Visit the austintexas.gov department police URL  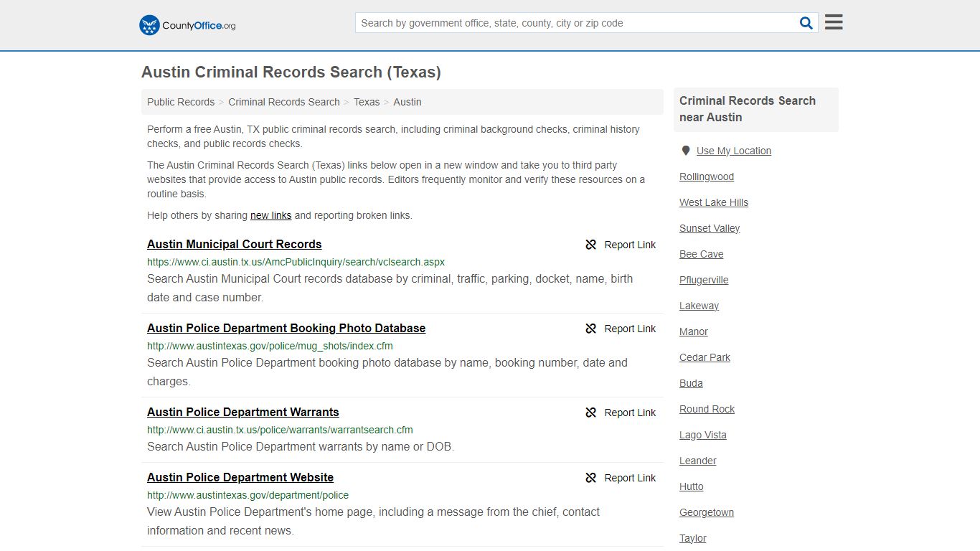coord(248,495)
